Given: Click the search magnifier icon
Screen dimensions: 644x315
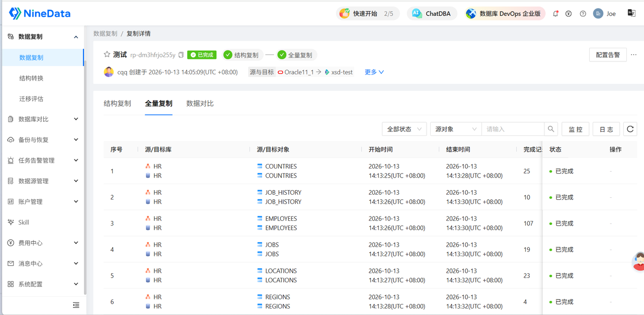Looking at the screenshot, I should (551, 129).
